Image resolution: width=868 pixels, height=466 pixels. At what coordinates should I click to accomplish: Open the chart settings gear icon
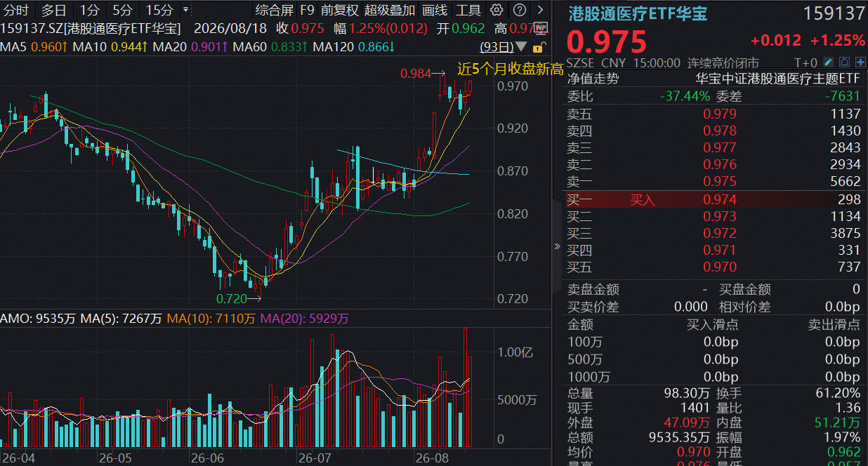497,11
